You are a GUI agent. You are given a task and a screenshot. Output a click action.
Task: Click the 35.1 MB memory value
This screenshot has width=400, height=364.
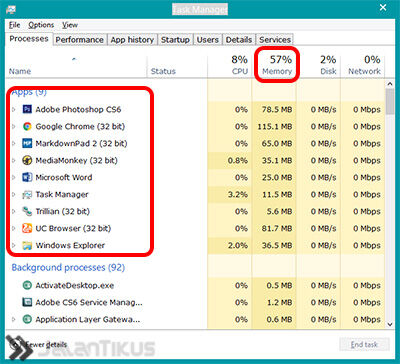pyautogui.click(x=277, y=160)
